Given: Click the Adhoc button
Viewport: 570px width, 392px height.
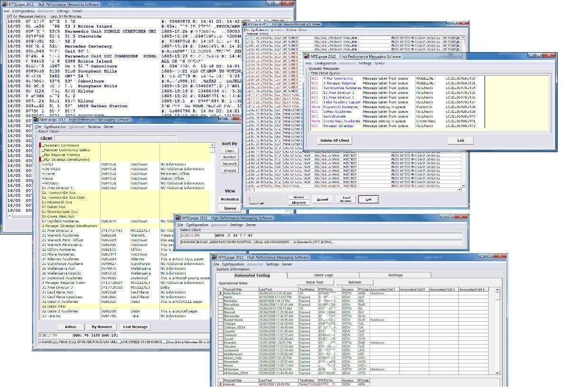Looking at the screenshot, I should coord(71,327).
